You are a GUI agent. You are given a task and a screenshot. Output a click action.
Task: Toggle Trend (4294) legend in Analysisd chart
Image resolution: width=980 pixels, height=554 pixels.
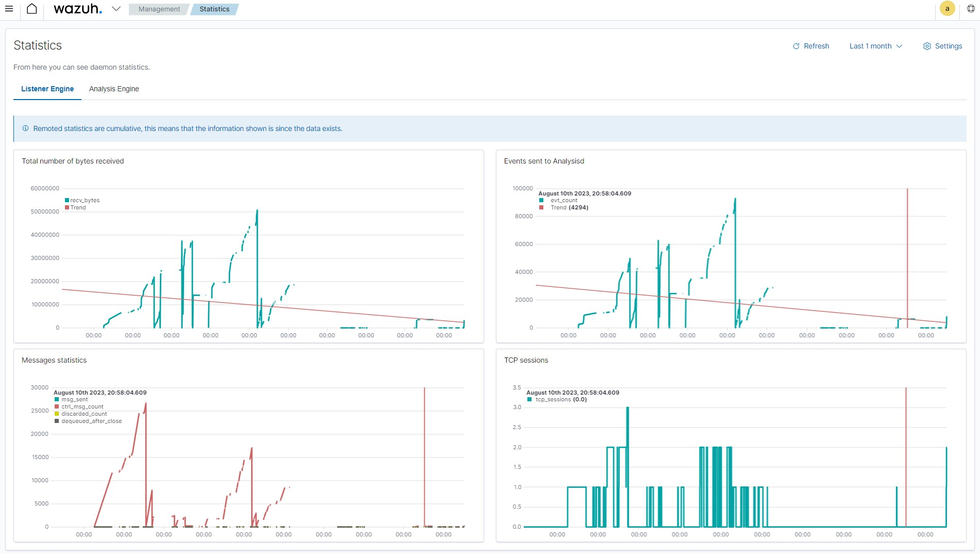click(x=563, y=207)
